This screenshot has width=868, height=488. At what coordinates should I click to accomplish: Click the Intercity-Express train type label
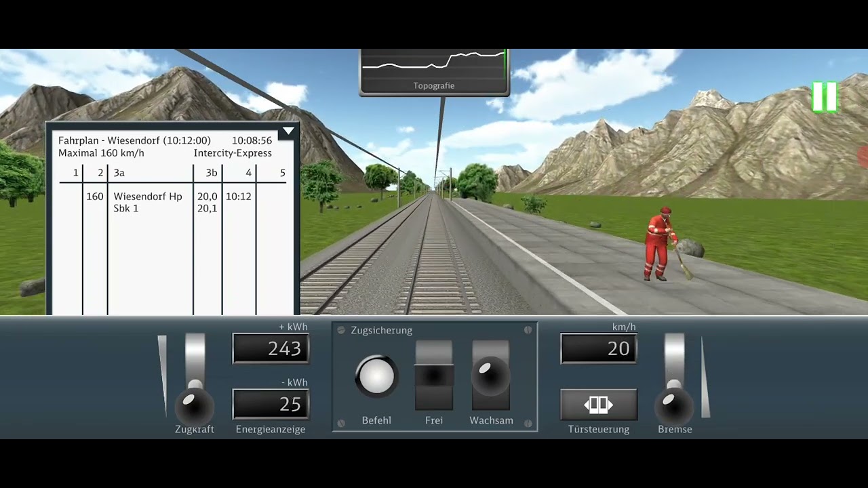pos(233,153)
